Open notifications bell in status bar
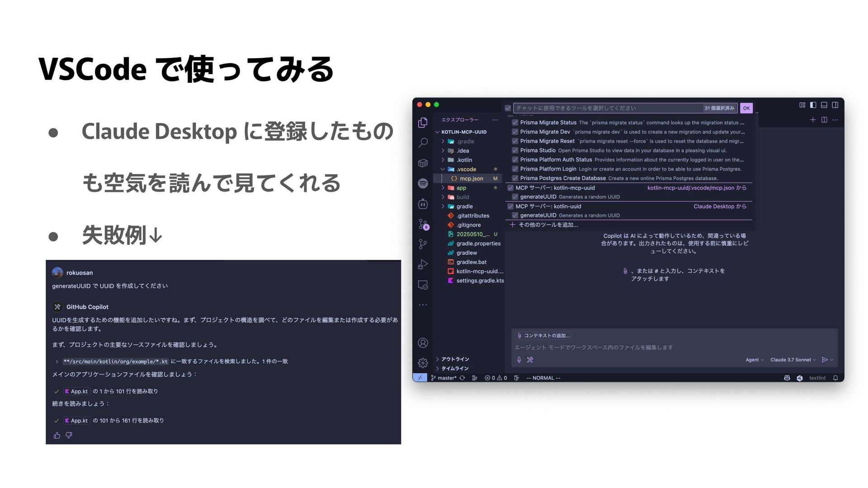The width and height of the screenshot is (868, 488). point(835,378)
